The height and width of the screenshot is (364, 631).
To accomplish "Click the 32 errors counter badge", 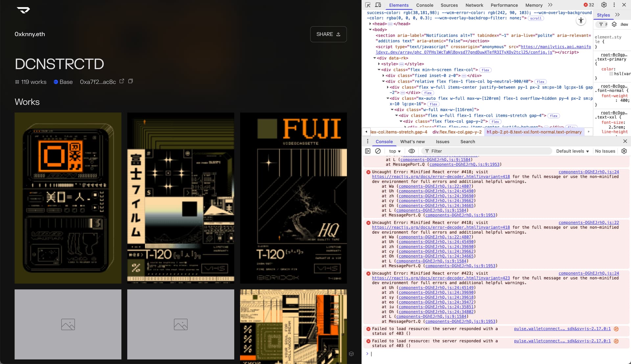I will (589, 5).
